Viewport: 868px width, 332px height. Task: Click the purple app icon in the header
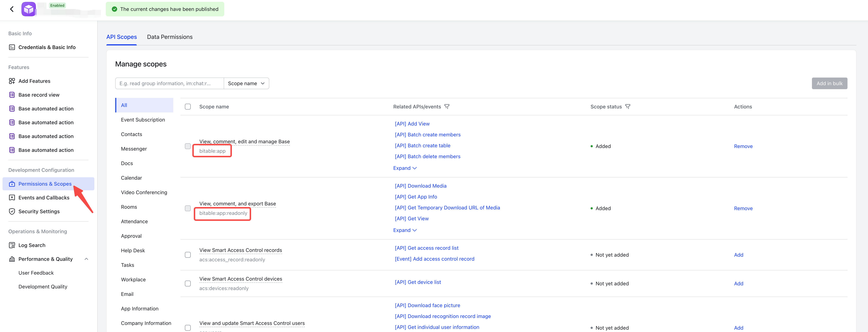click(29, 9)
